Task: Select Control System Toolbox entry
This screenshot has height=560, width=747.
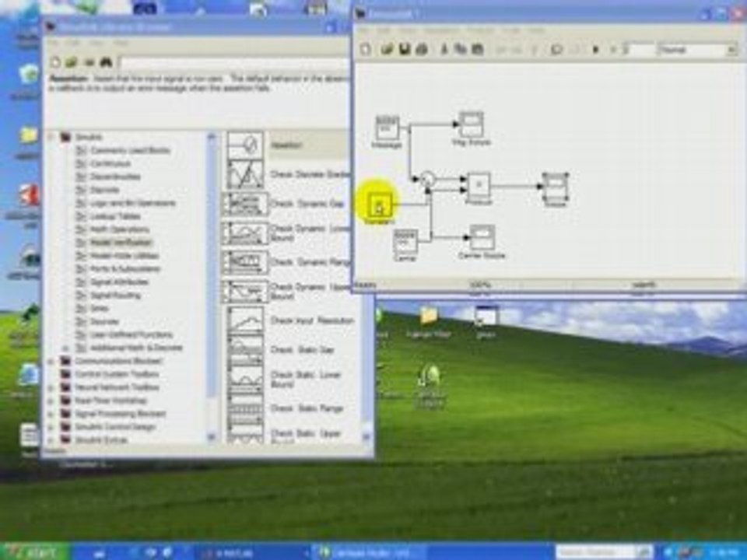Action: pos(117,374)
